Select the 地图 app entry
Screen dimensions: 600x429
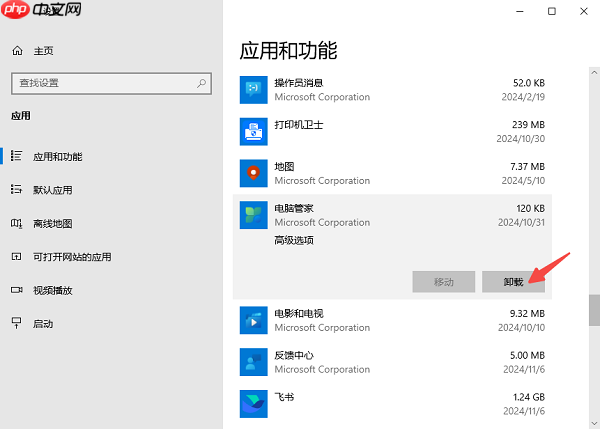point(392,173)
